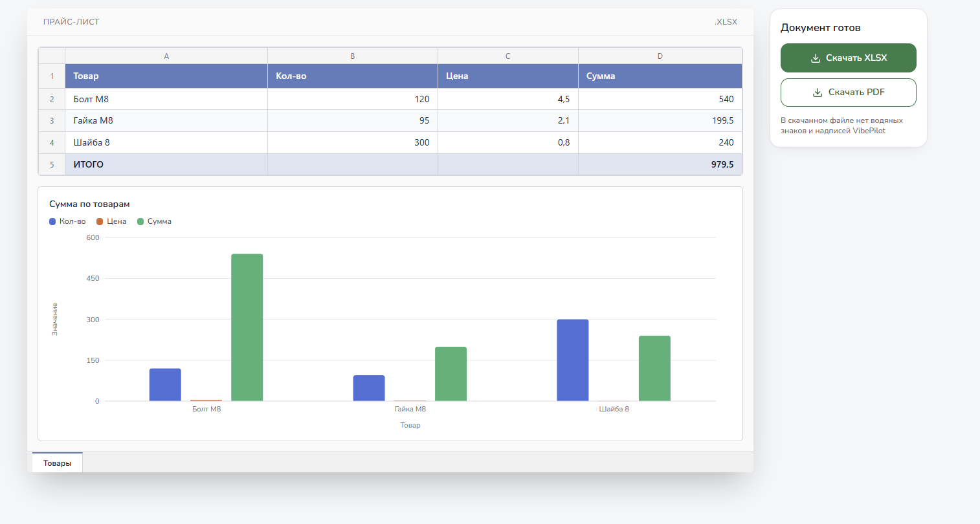
Task: Click the sum cell with 199,5
Action: [x=660, y=121]
